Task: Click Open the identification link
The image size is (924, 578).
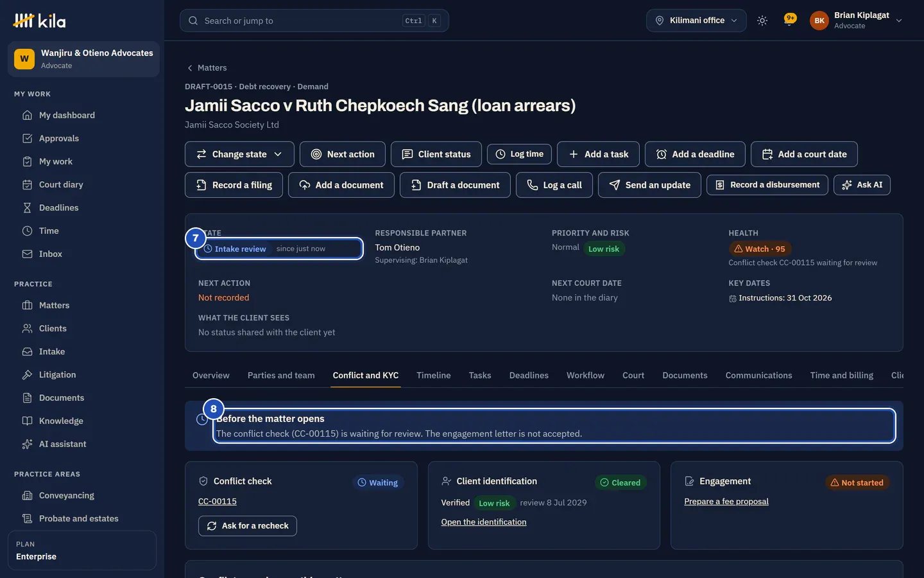Action: coord(484,522)
